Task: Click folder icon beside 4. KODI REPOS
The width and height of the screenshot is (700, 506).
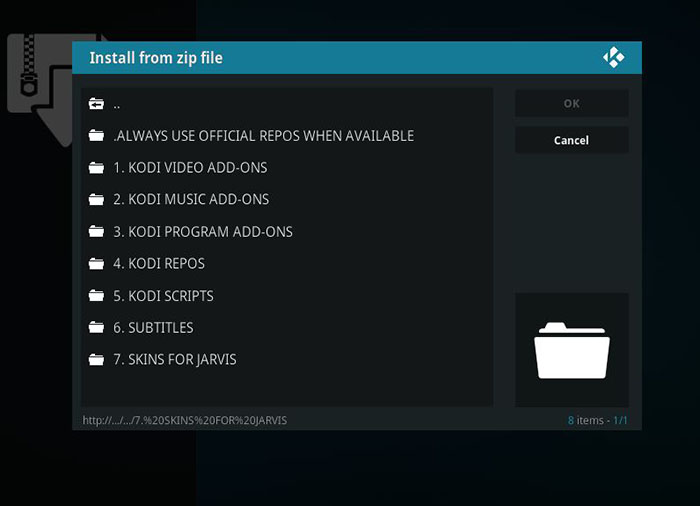Action: click(96, 263)
